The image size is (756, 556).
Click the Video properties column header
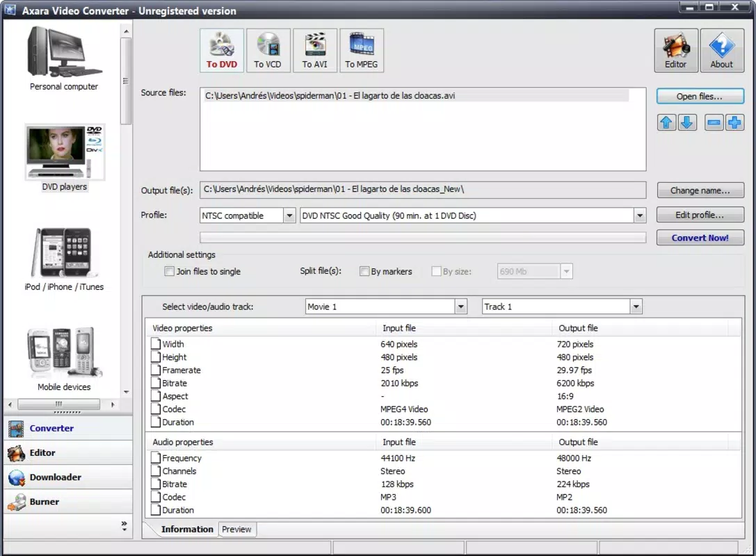261,328
